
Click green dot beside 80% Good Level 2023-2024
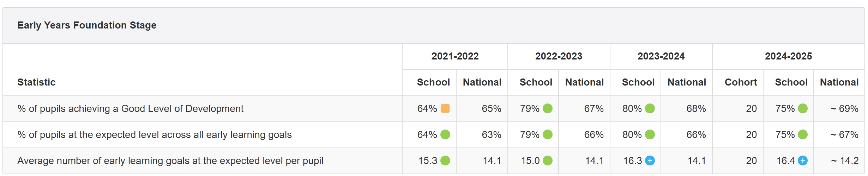(x=650, y=108)
